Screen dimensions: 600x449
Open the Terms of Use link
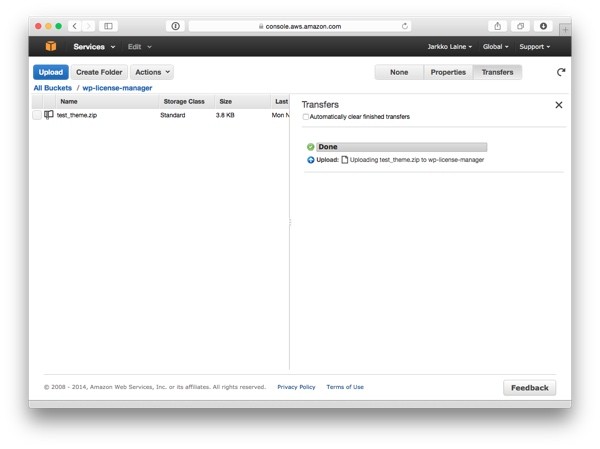(x=345, y=387)
